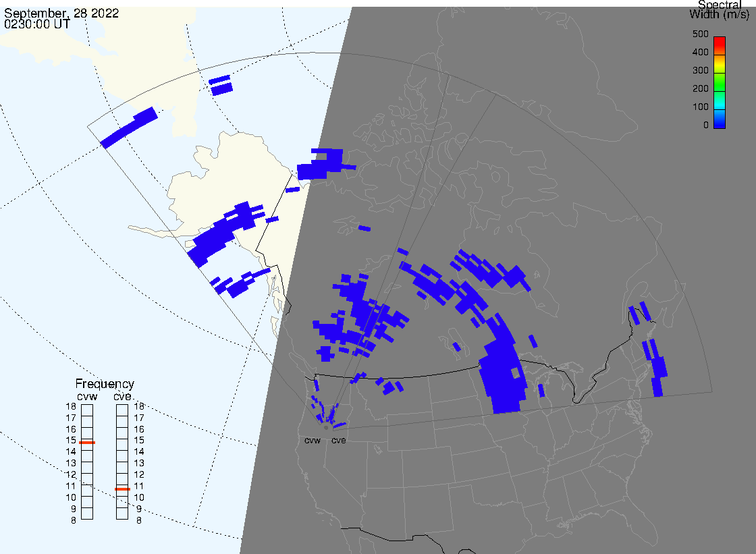
Task: Click the 'cvw' frequency column label
Action: (x=87, y=396)
